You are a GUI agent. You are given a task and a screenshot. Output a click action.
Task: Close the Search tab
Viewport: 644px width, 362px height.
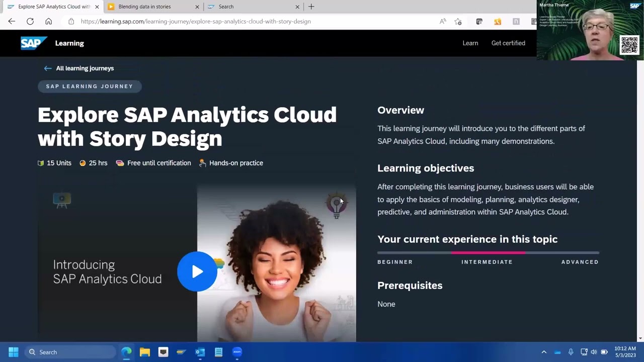tap(297, 7)
